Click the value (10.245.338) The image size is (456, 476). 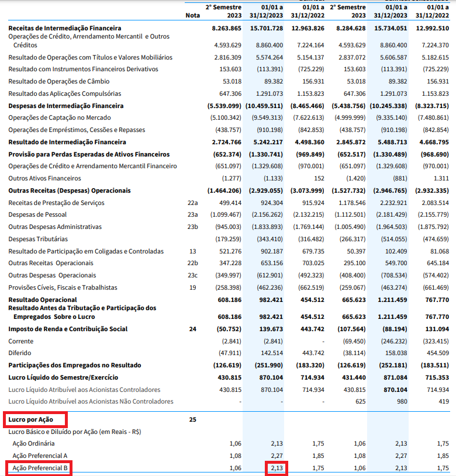coord(388,106)
